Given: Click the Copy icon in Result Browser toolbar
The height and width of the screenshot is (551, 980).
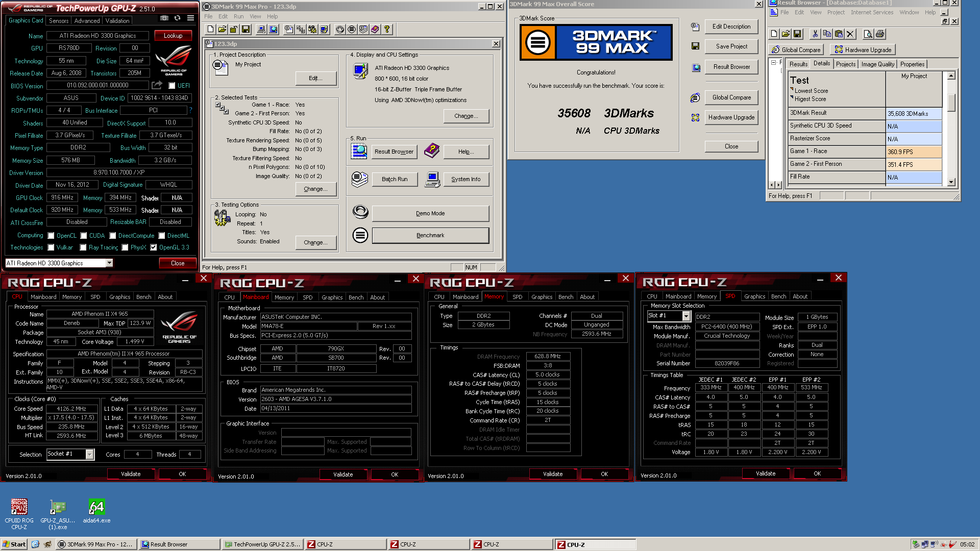Looking at the screenshot, I should pos(827,34).
